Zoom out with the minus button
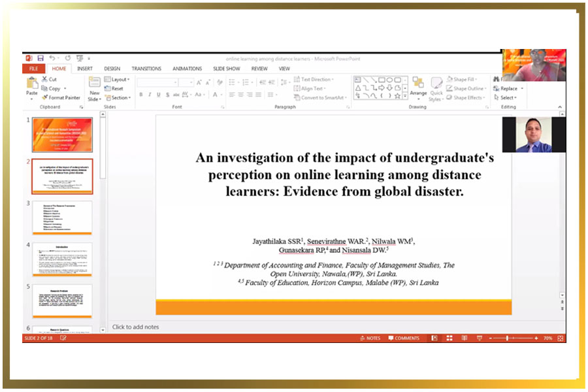 (x=491, y=338)
